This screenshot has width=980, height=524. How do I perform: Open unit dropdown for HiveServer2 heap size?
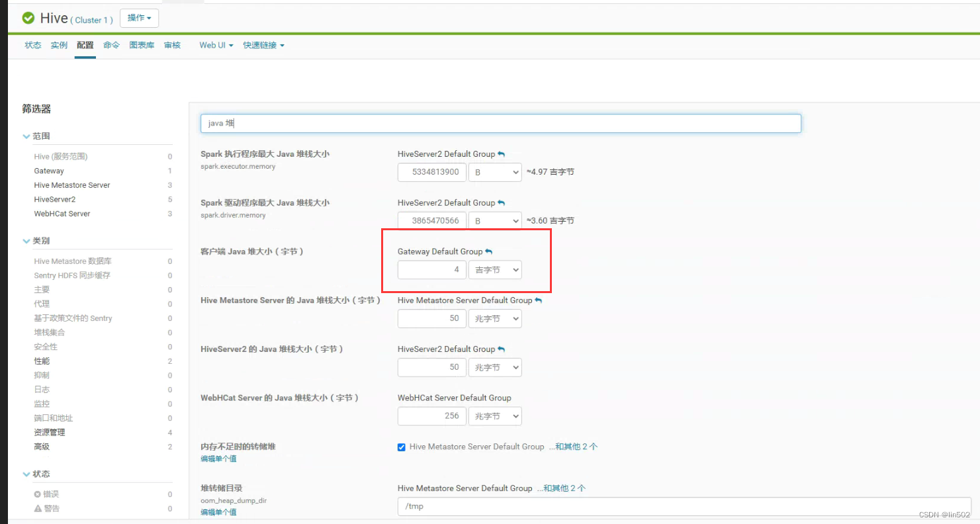pyautogui.click(x=495, y=367)
